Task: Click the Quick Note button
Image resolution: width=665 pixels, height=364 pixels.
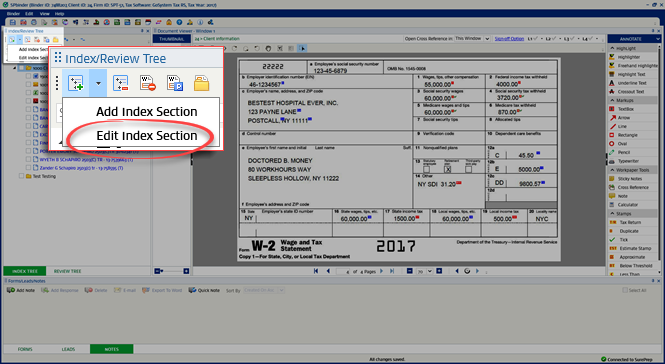Action: [x=204, y=290]
